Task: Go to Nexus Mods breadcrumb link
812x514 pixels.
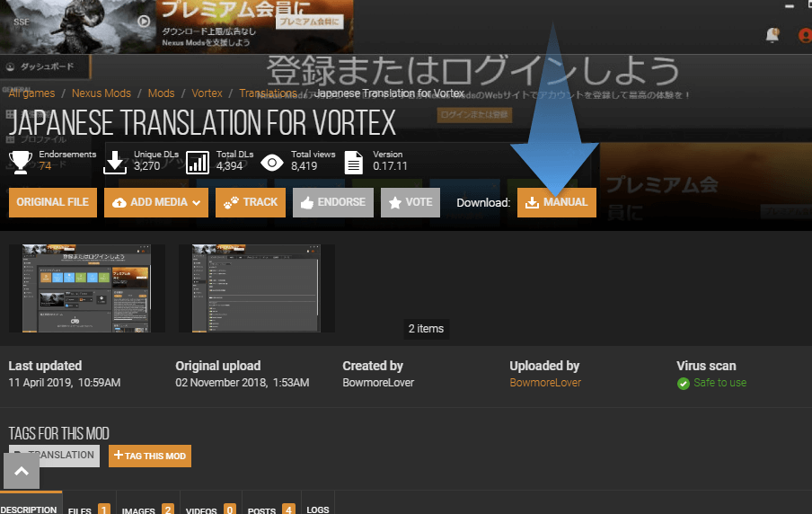Action: click(x=101, y=93)
